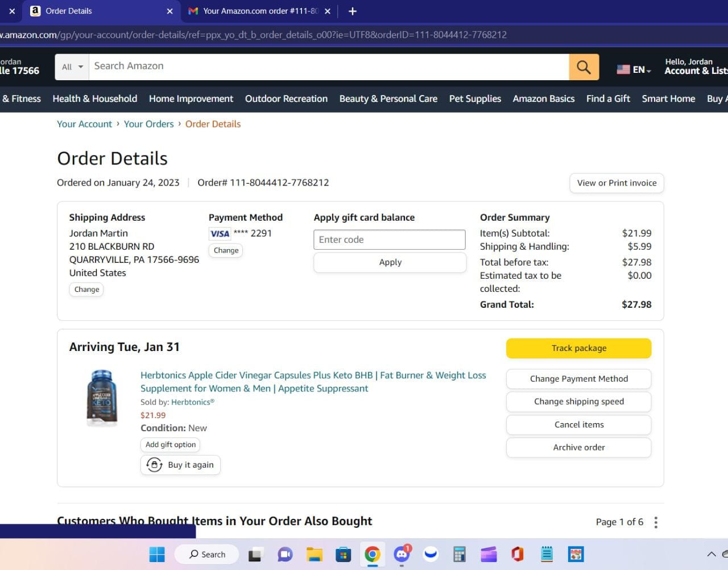The width and height of the screenshot is (728, 570).
Task: Open a new browser tab with plus
Action: click(x=352, y=11)
